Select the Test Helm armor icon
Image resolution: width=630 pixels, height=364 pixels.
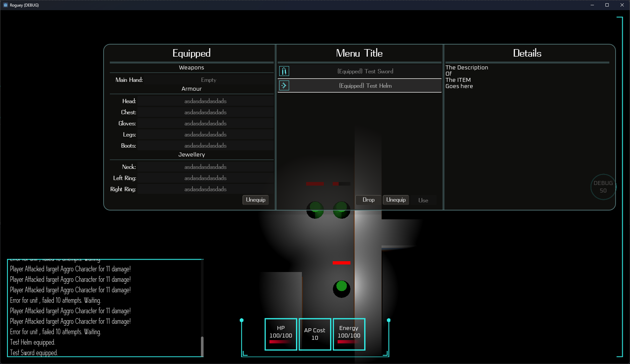click(284, 85)
